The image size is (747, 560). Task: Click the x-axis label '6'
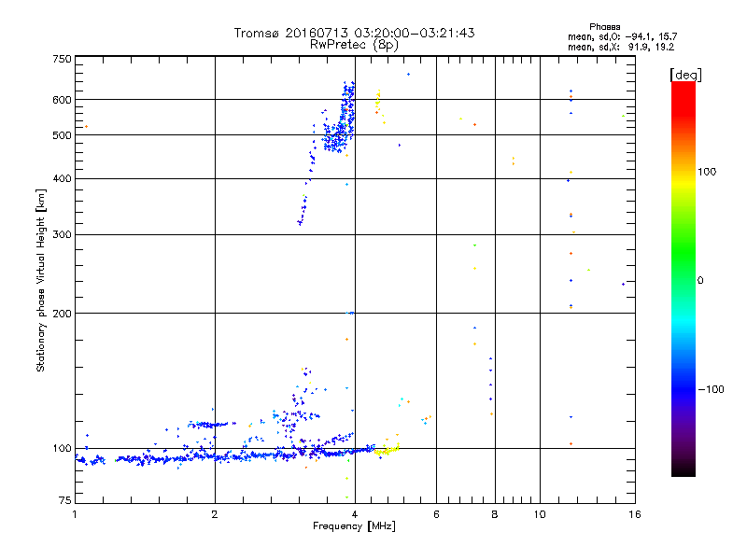pyautogui.click(x=436, y=514)
